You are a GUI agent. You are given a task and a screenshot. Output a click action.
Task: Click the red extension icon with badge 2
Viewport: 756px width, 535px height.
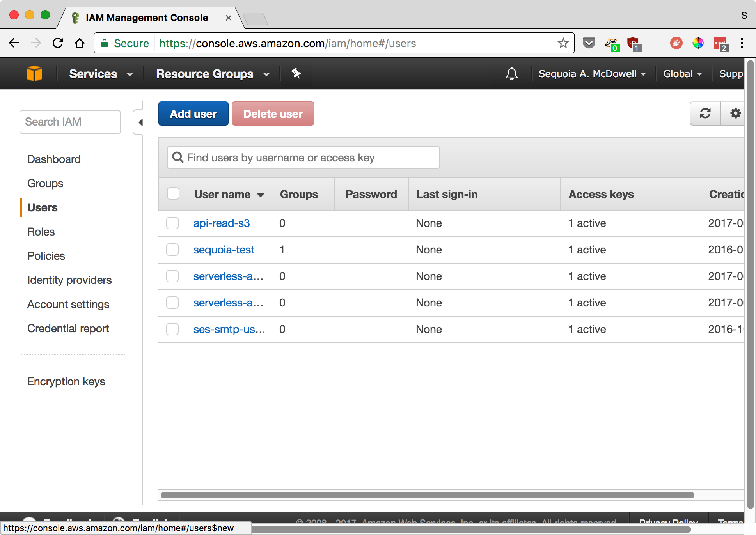coord(721,44)
